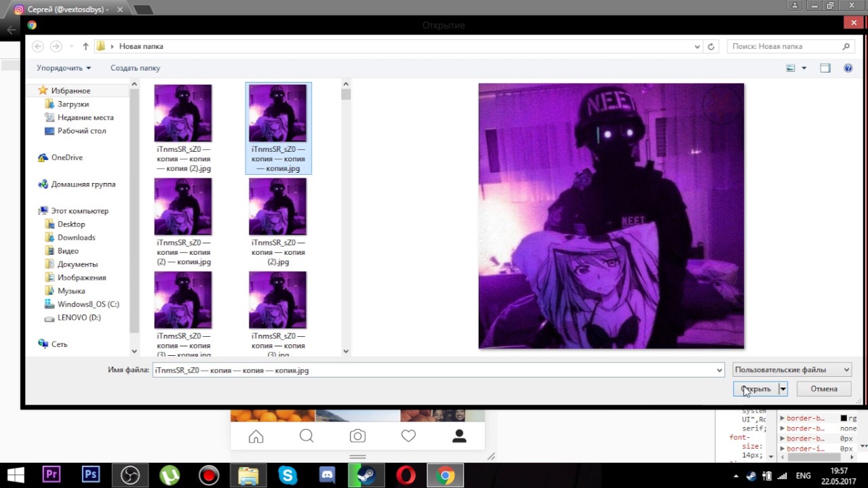The width and height of the screenshot is (868, 488).
Task: Click sidebar scrollbar down arrow
Action: (x=134, y=351)
